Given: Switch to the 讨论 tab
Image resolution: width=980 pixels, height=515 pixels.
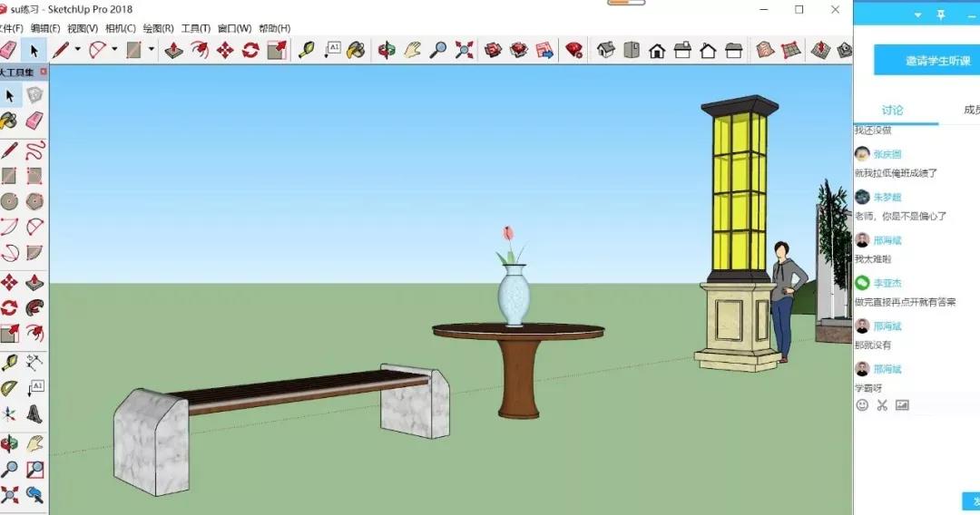Looking at the screenshot, I should click(x=892, y=110).
